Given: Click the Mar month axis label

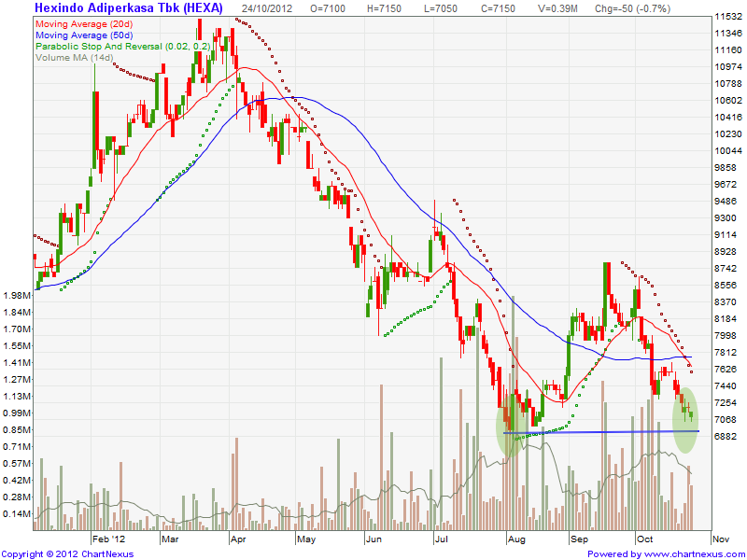Looking at the screenshot, I should coord(170,539).
